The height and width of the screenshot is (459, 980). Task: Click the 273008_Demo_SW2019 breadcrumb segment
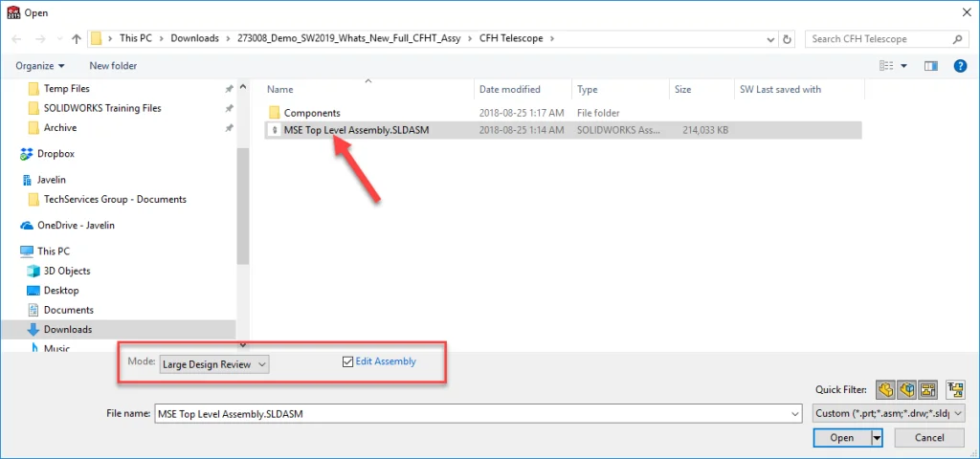(x=348, y=38)
